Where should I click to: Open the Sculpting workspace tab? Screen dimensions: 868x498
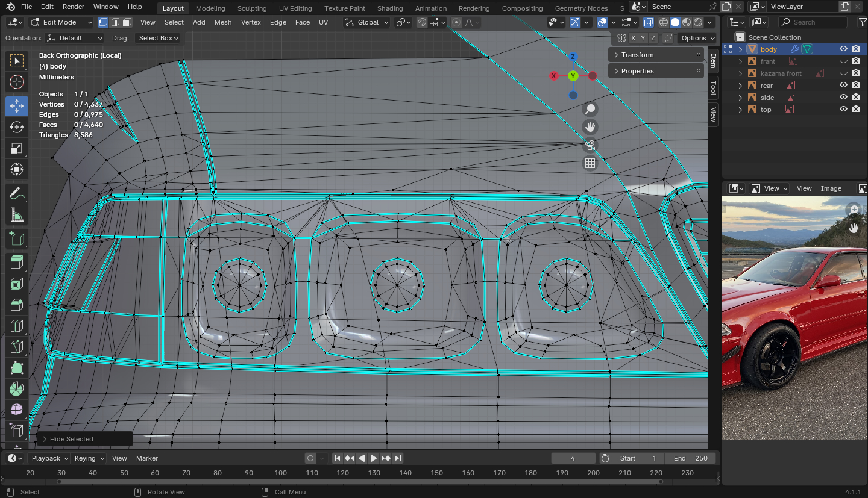click(252, 8)
